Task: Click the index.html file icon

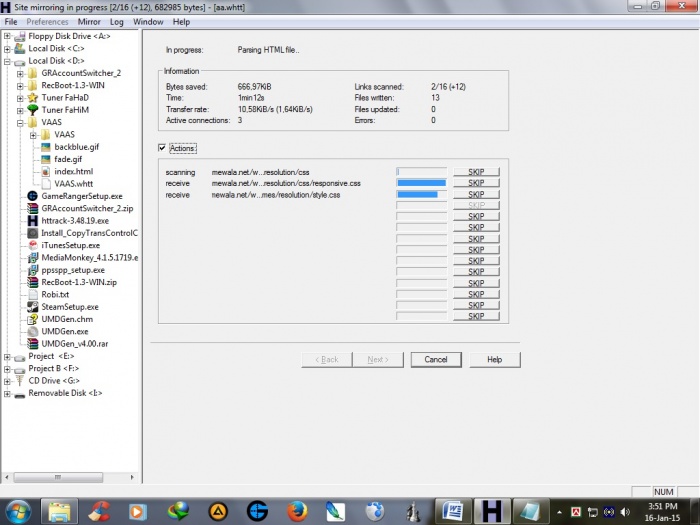Action: (46, 171)
